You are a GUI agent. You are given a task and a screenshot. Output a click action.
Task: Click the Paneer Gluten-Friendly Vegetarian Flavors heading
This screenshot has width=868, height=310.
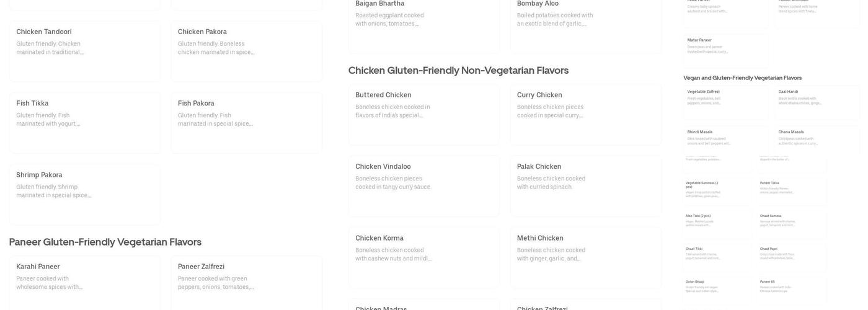coord(105,242)
